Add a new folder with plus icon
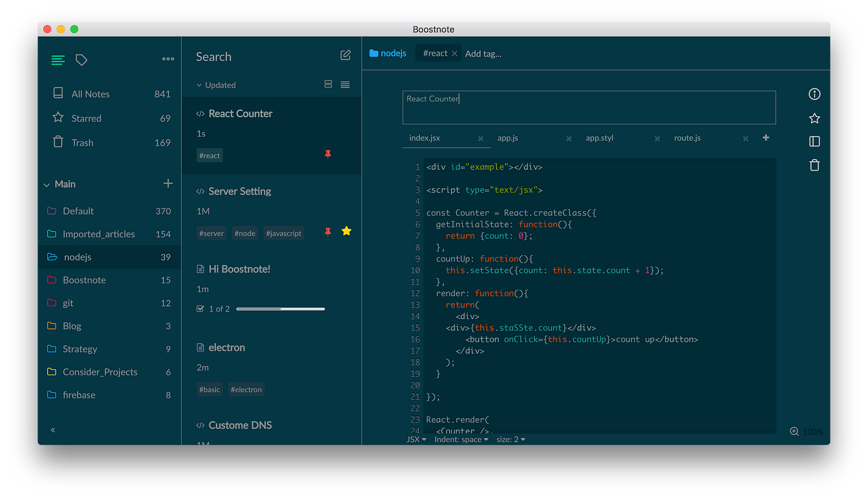 [x=168, y=184]
